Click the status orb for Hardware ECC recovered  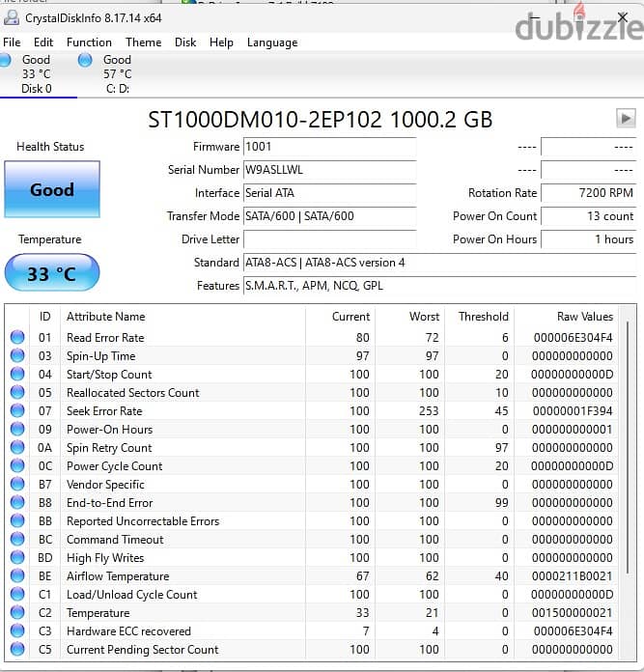tap(17, 630)
